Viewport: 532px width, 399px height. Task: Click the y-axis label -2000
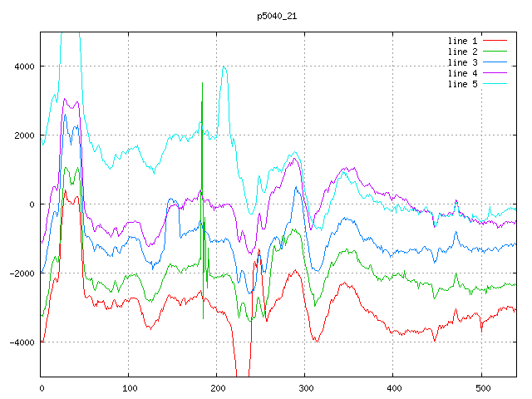[x=22, y=273]
